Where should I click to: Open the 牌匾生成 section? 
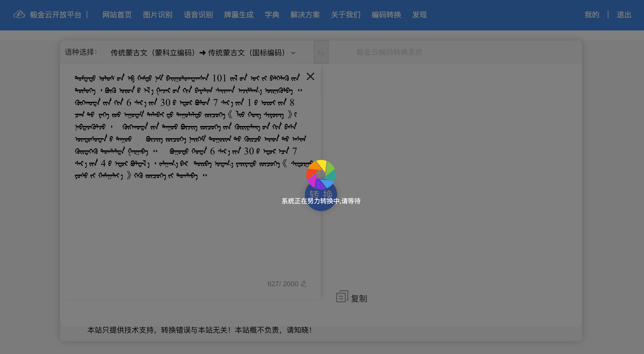click(x=239, y=15)
